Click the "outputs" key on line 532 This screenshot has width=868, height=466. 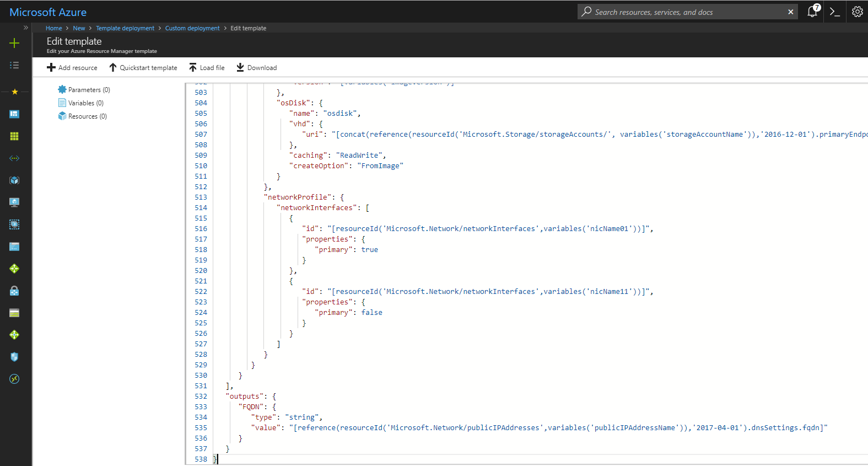[x=244, y=397]
